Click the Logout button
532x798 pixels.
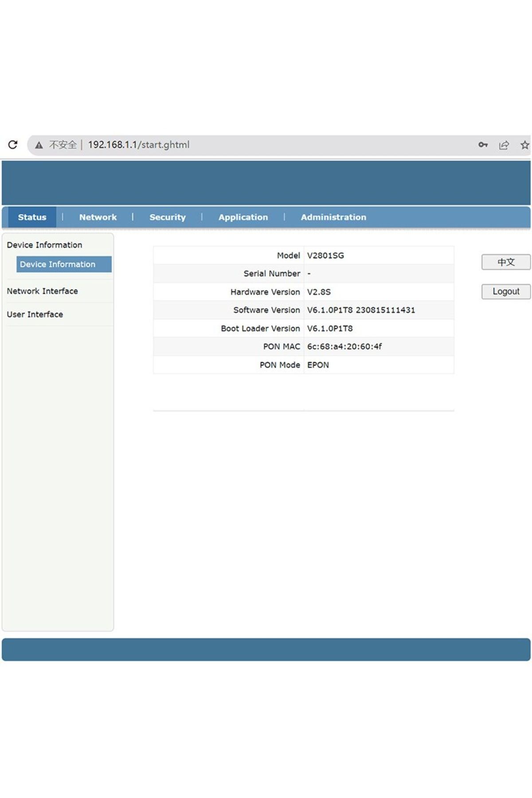point(506,291)
